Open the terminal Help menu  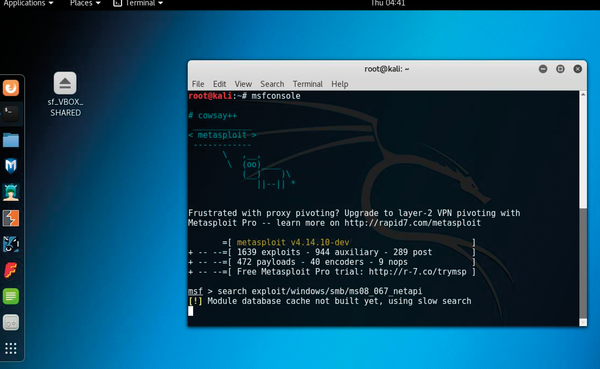click(x=339, y=84)
